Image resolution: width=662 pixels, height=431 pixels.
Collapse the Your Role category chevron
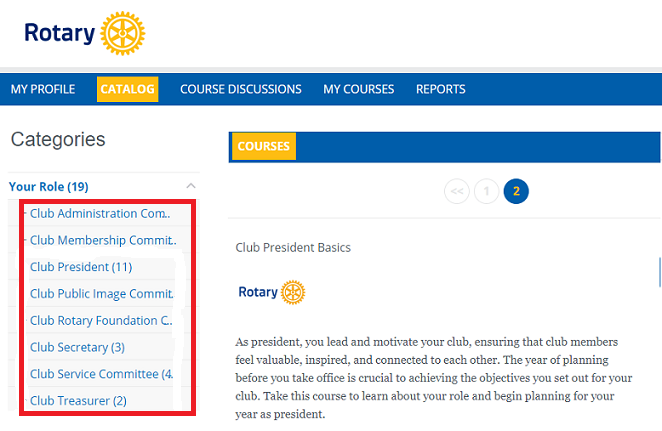191,186
